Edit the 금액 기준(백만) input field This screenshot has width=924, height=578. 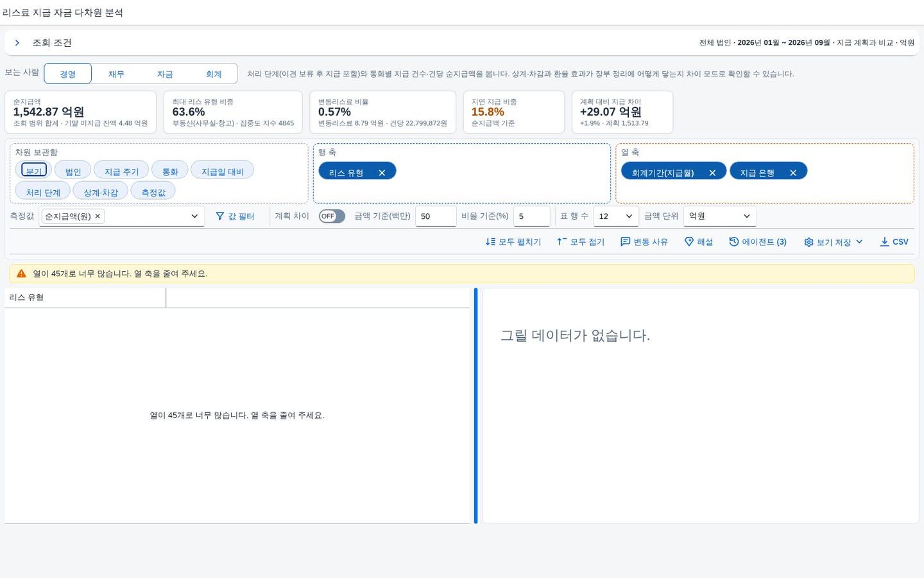coord(436,216)
